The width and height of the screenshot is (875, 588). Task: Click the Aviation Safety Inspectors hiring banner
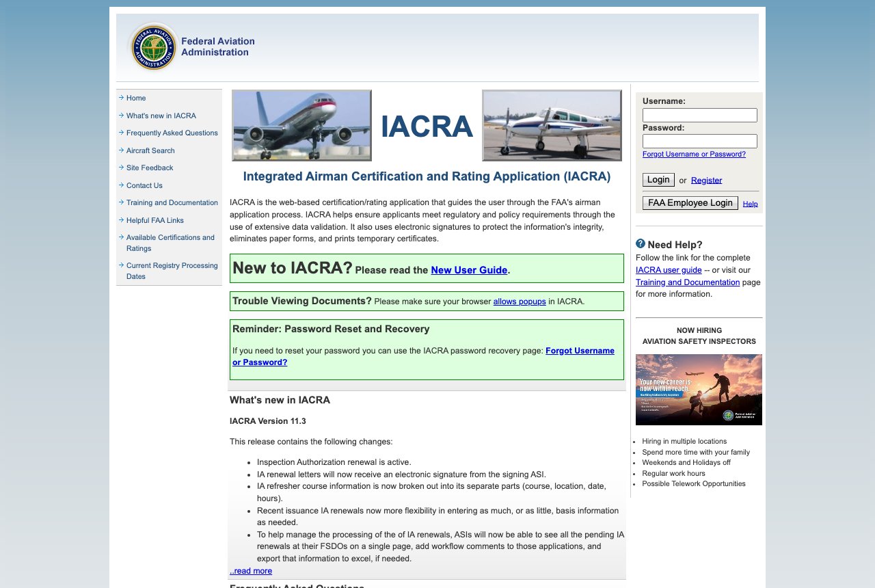pos(699,389)
